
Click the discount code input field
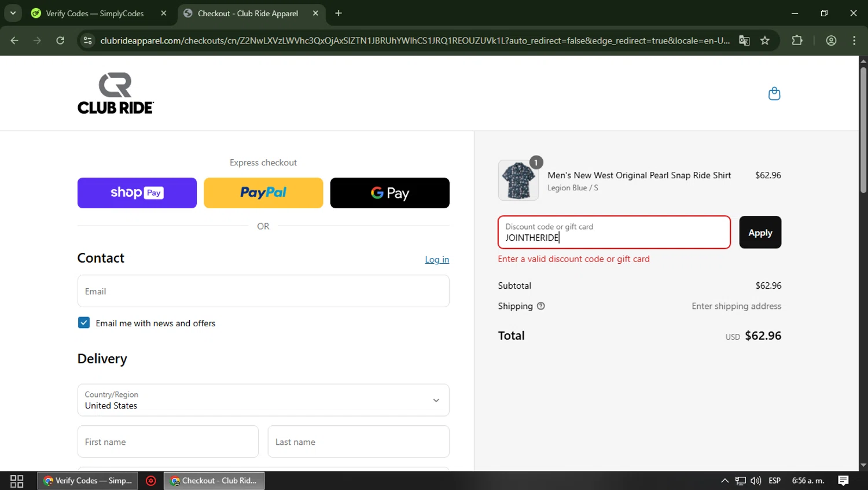point(614,233)
